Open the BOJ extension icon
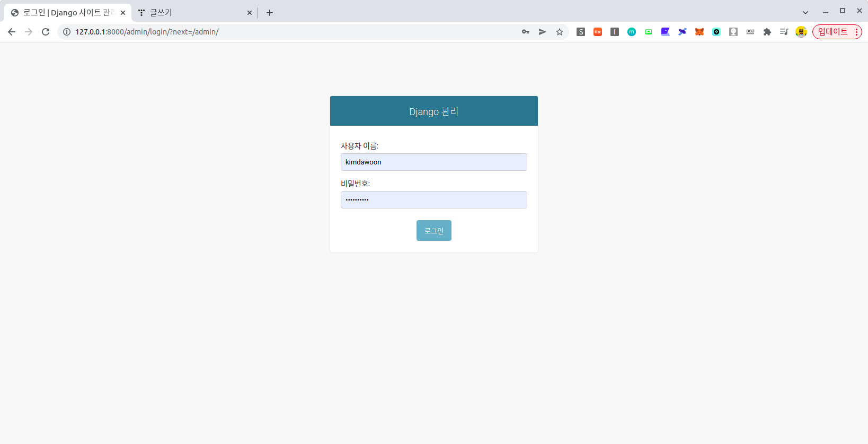The width and height of the screenshot is (868, 444). 750,32
